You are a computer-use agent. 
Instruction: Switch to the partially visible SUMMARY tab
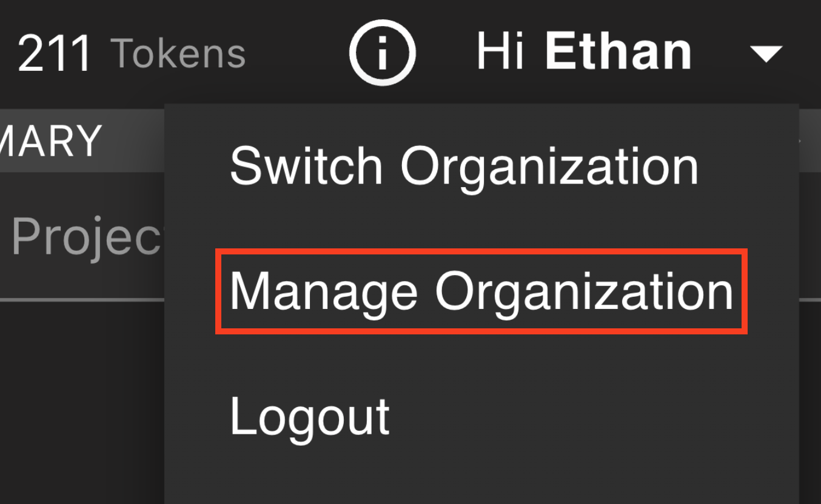coord(51,141)
